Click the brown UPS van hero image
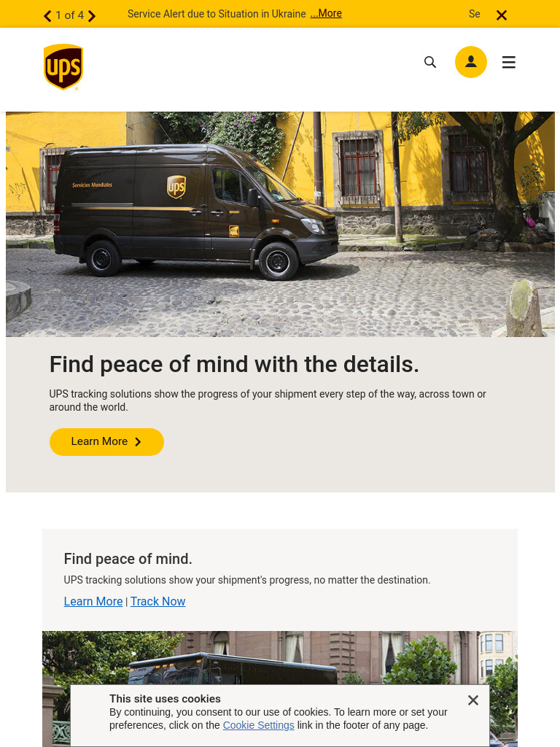The width and height of the screenshot is (560, 747). [280, 225]
